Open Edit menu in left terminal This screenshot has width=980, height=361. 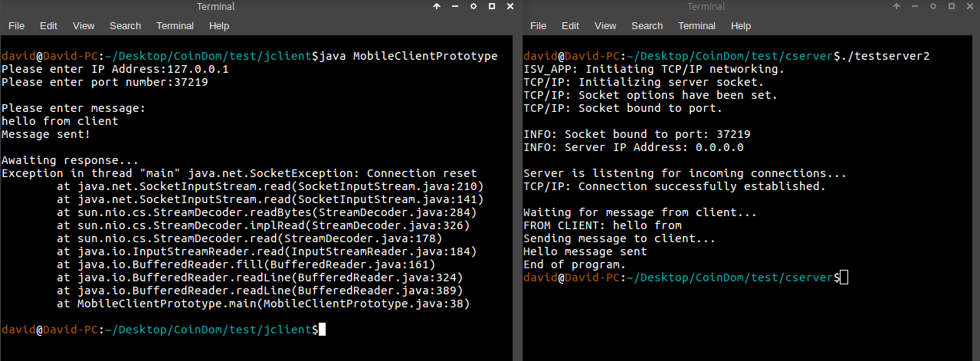(49, 25)
